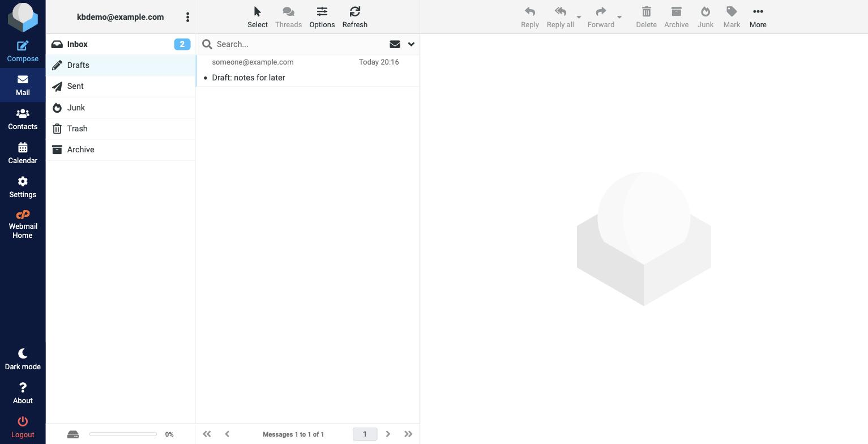This screenshot has height=444, width=868.
Task: Go to the previous page of messages
Action: coord(227,434)
